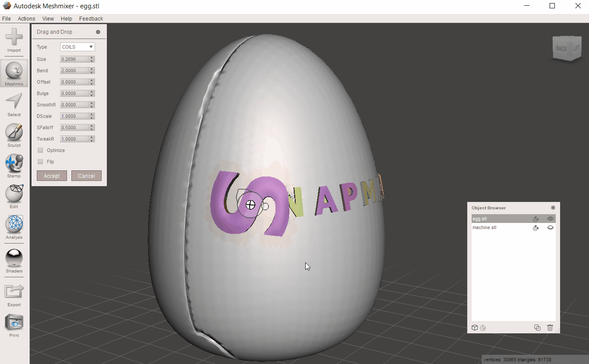589x364 pixels.
Task: Click the DScale spinner down arrow
Action: coord(92,118)
